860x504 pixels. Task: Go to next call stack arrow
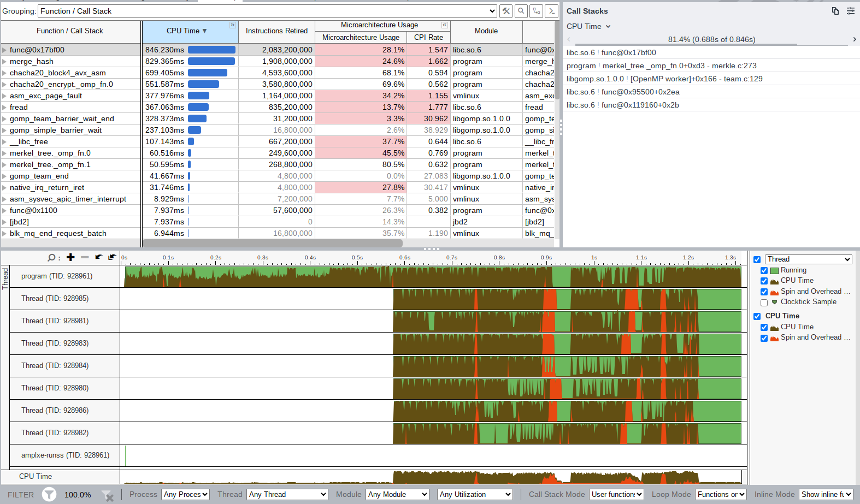[x=855, y=39]
